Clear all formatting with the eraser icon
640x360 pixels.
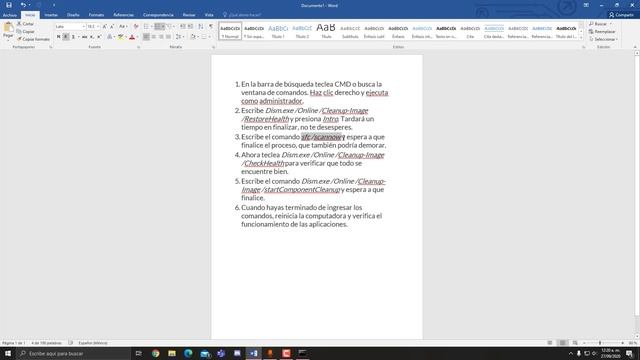point(136,27)
